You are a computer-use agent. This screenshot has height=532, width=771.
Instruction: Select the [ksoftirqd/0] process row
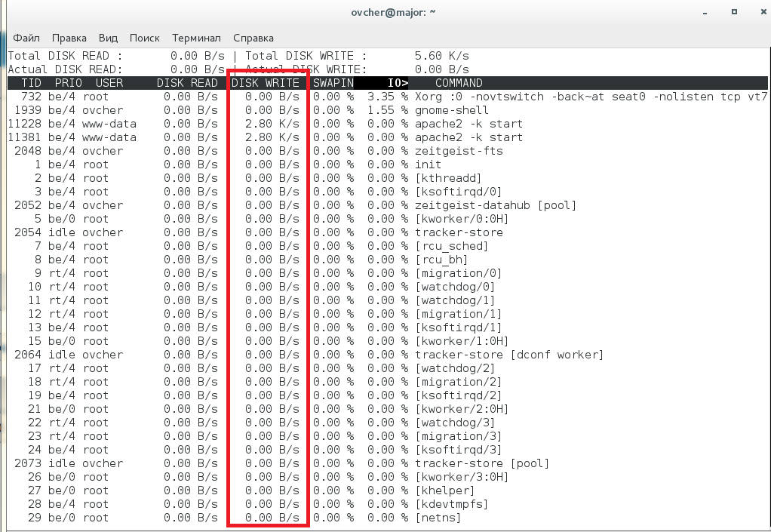click(388, 192)
